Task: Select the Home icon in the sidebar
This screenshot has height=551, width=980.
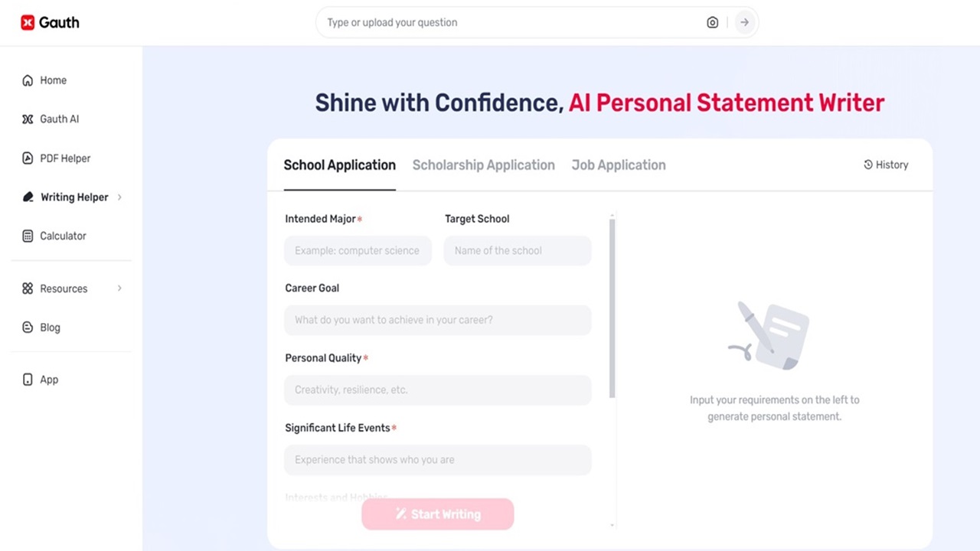Action: 28,80
